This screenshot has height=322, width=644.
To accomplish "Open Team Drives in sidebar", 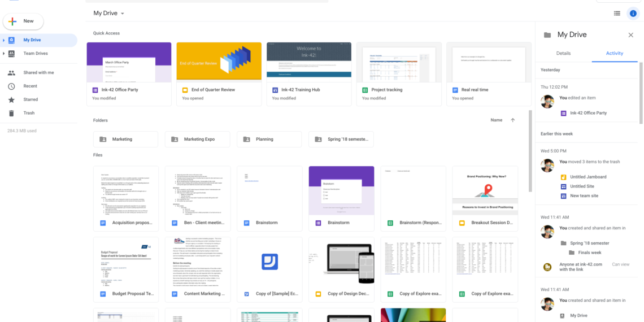I will (38, 54).
